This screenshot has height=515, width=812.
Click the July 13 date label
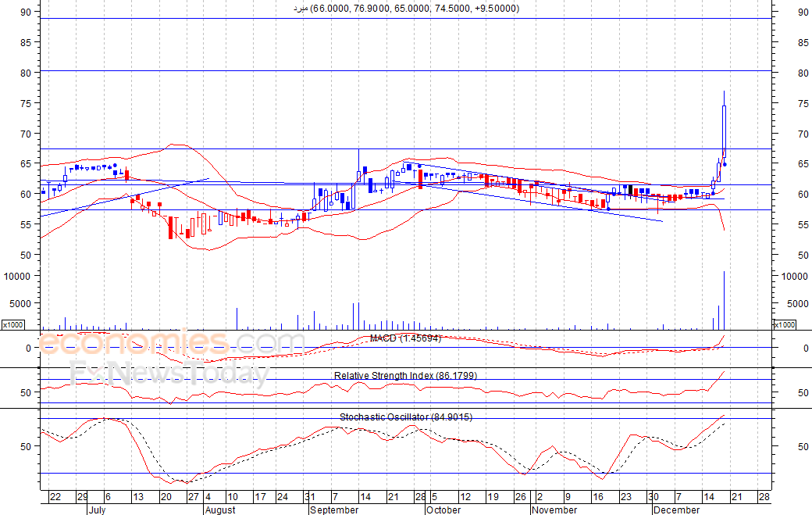point(138,497)
